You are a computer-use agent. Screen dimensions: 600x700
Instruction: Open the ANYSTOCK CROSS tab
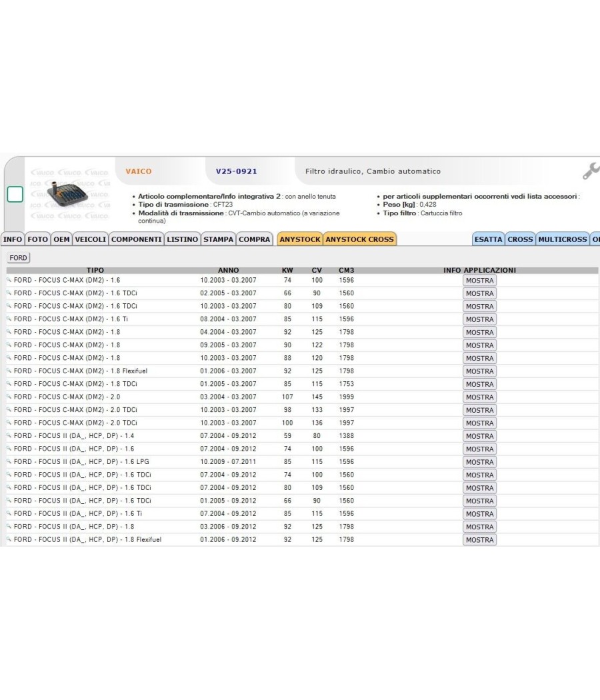click(x=360, y=239)
